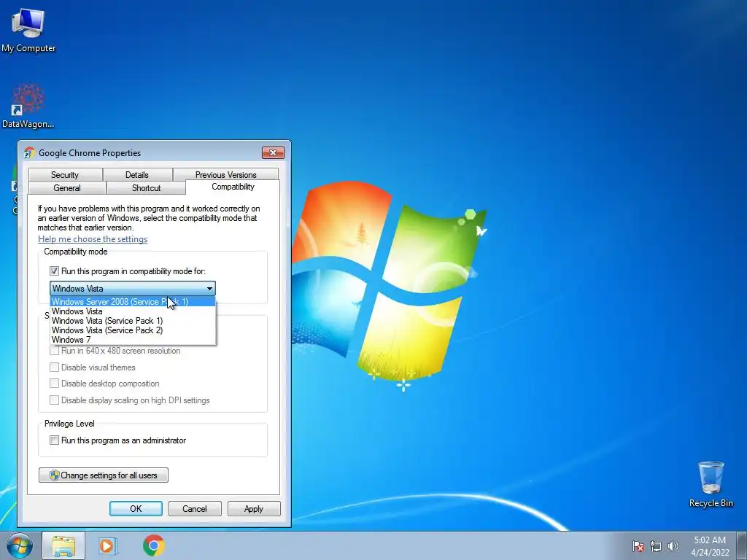Close the Google Chrome Properties dialog
The image size is (747, 560).
pos(273,152)
